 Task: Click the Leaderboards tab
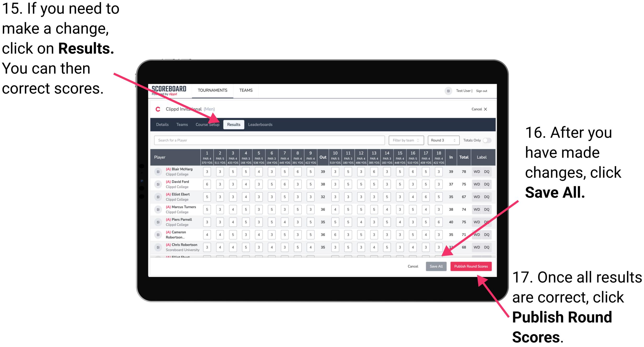[262, 124]
